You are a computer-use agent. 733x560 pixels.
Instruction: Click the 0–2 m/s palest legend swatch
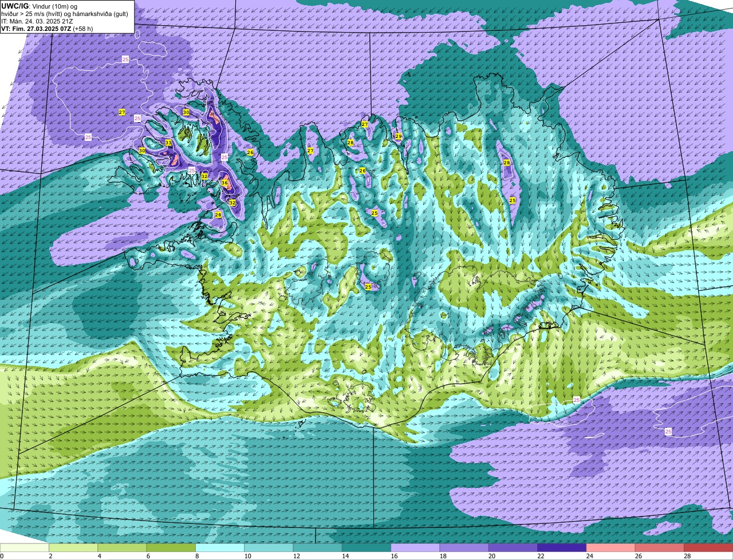[x=25, y=547]
